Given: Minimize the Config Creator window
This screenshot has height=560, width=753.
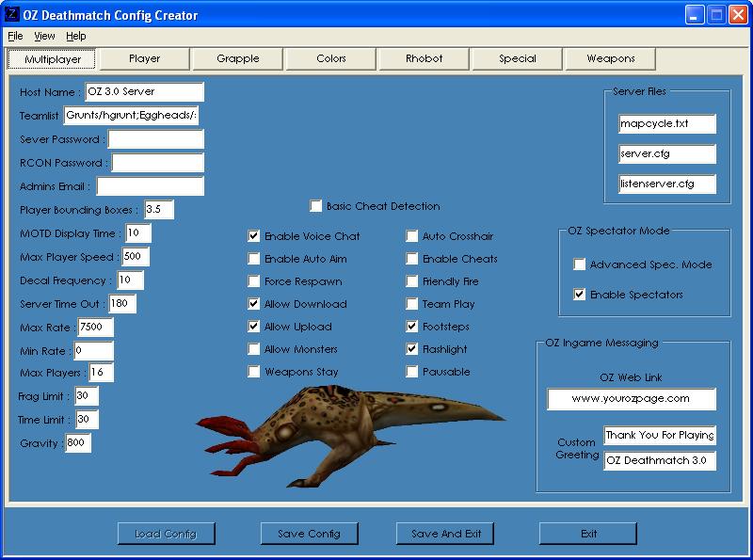Looking at the screenshot, I should 694,15.
